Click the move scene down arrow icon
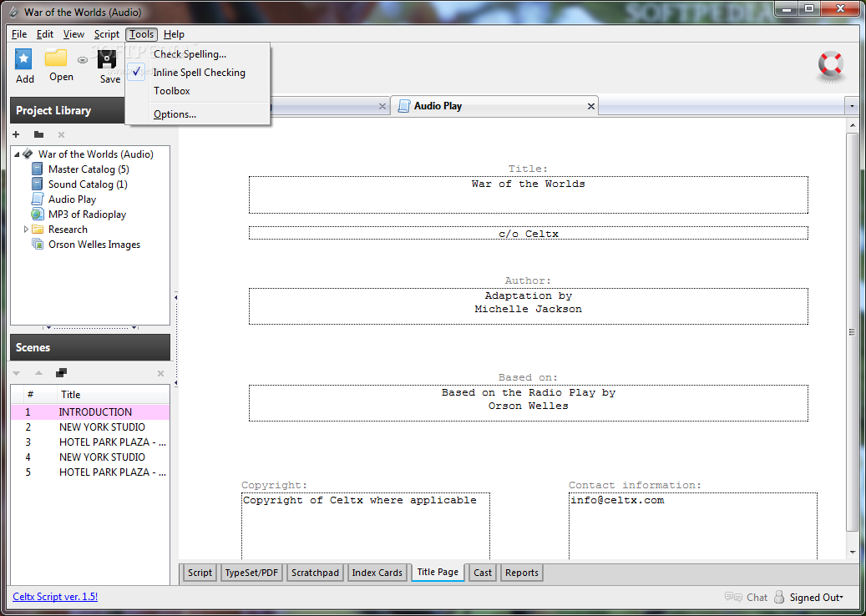Viewport: 866px width, 616px height. point(17,374)
